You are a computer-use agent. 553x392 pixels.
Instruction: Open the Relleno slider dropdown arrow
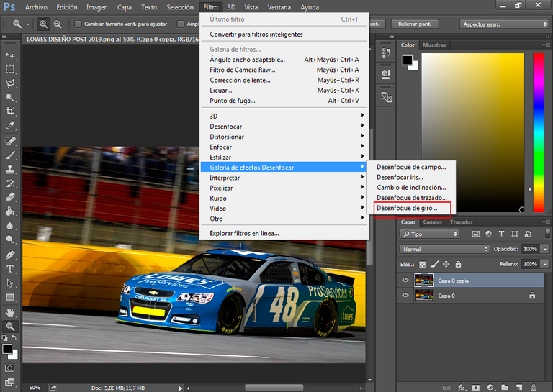point(545,264)
